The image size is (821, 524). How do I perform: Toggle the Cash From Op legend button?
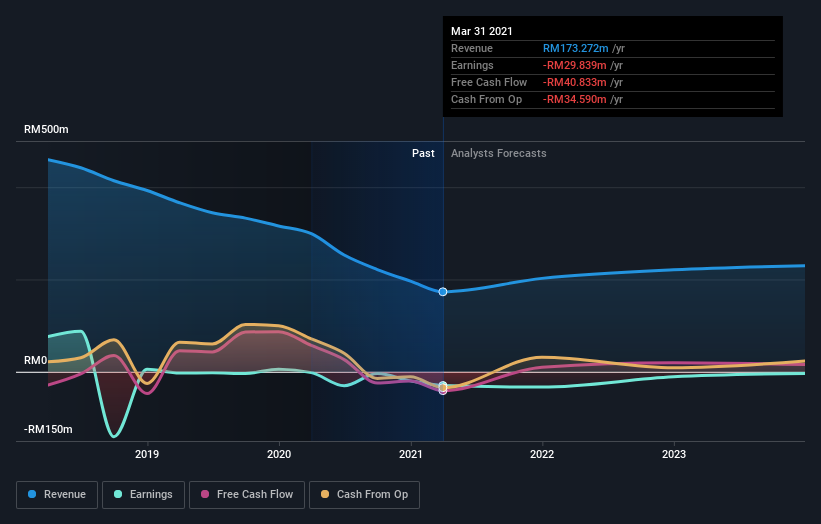pos(364,495)
